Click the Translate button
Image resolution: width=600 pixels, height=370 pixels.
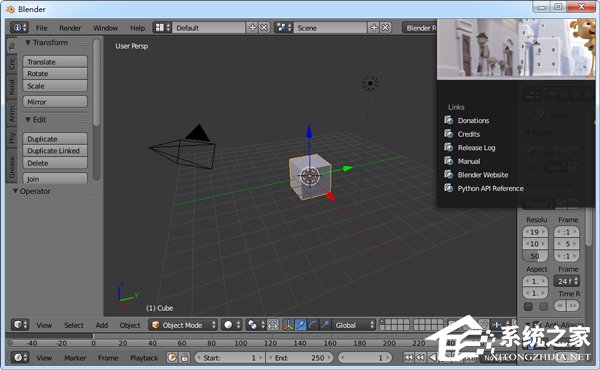(55, 62)
